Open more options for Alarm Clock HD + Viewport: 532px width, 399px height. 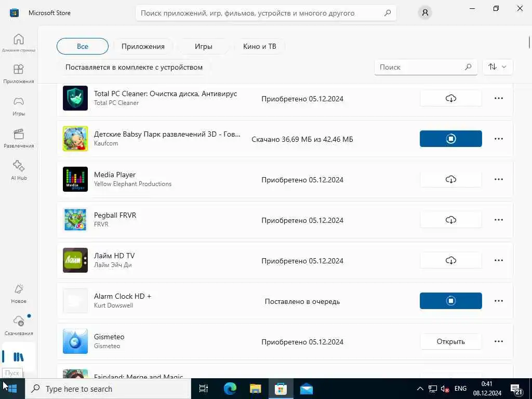(498, 301)
